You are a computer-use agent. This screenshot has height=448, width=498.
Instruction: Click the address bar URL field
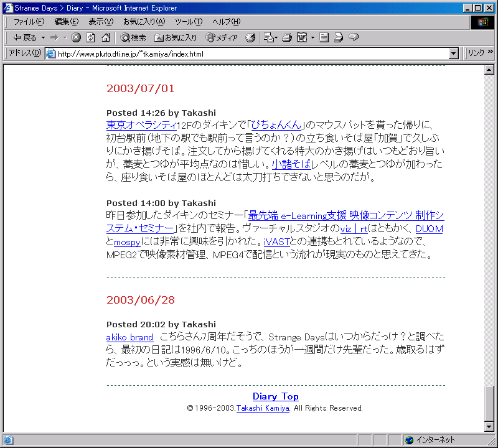[248, 54]
